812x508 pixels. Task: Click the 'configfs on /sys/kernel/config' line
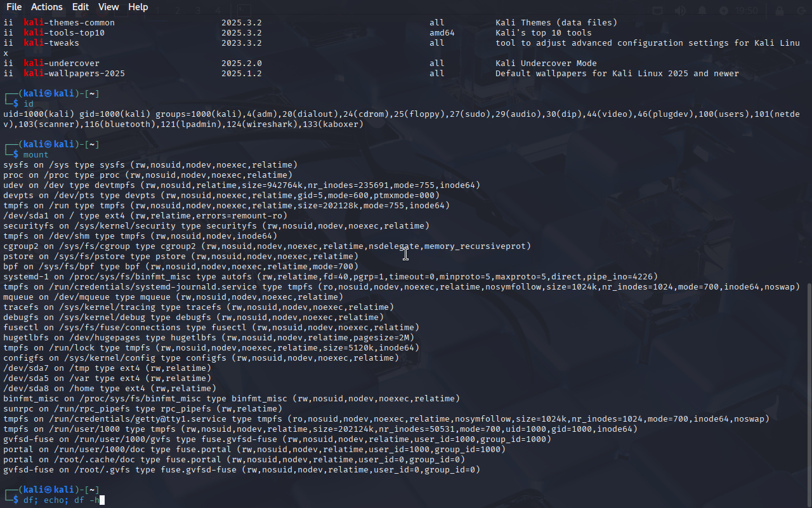click(x=201, y=358)
